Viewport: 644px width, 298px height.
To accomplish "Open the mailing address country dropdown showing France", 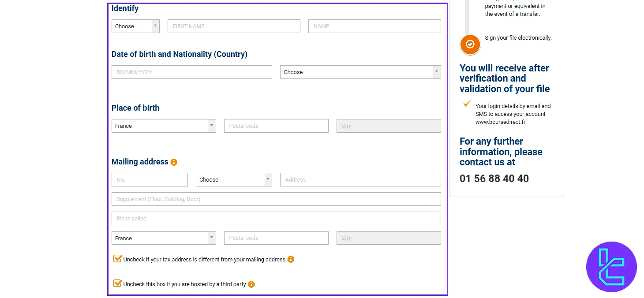I will click(x=164, y=238).
